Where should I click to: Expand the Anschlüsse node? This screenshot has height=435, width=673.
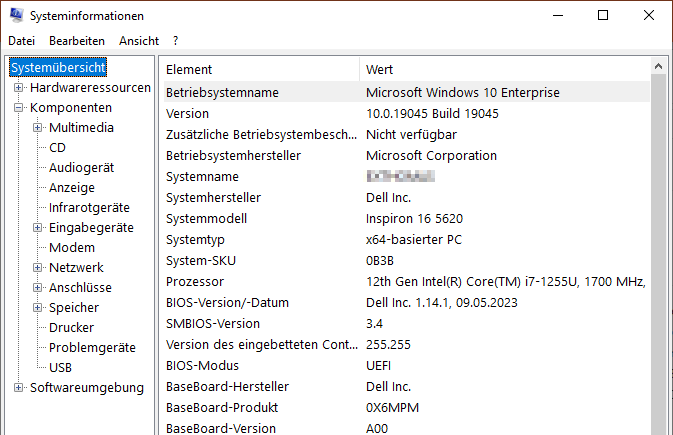pos(38,287)
